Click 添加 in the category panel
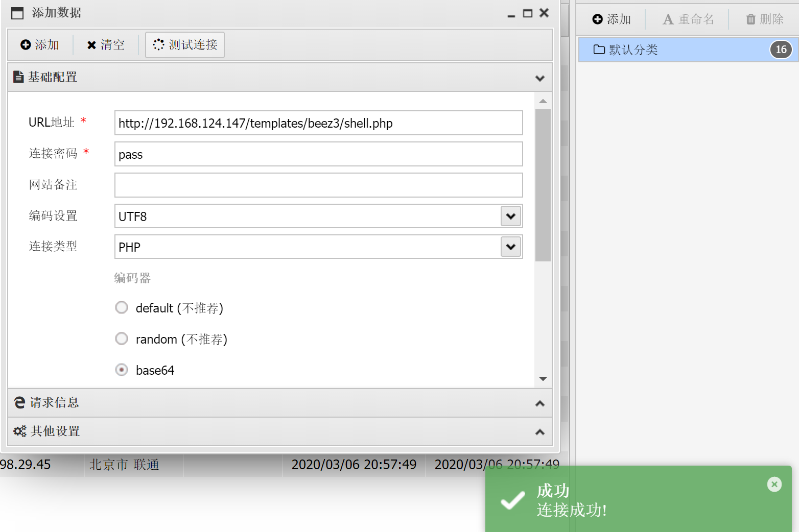 612,19
